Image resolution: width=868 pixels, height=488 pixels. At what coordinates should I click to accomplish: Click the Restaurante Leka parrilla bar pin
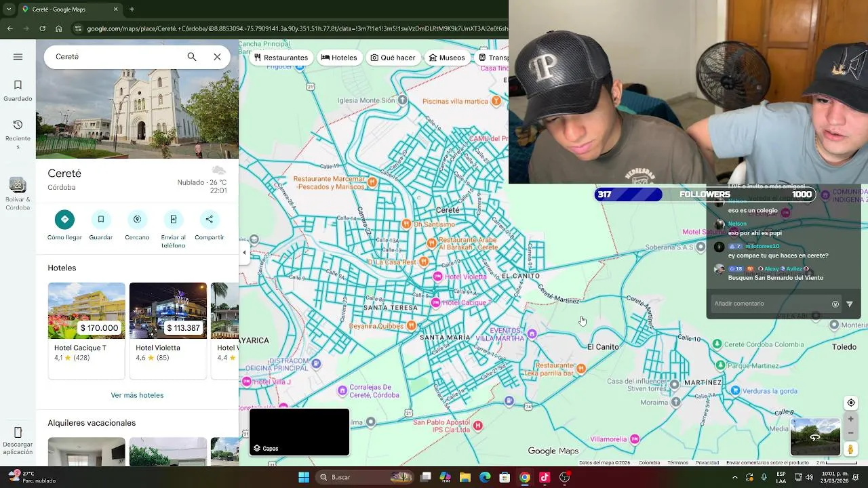point(580,369)
